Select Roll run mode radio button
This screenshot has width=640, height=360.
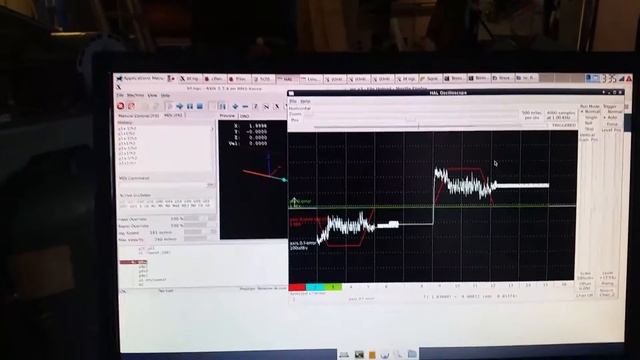click(588, 123)
